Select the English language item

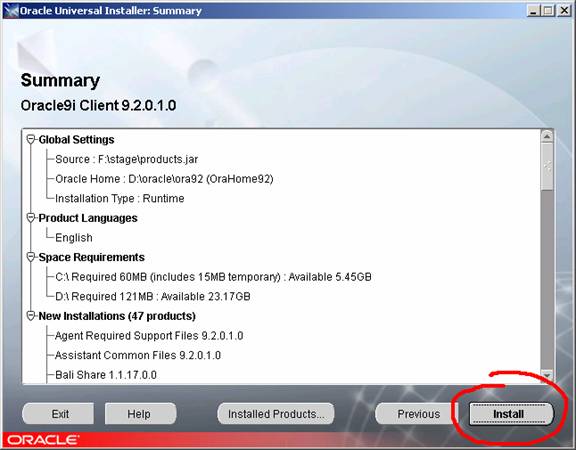(74, 238)
